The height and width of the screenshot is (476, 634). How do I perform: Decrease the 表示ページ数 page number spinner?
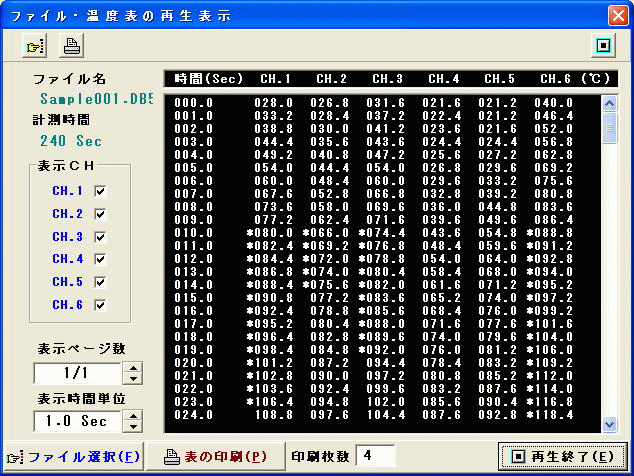click(x=133, y=379)
